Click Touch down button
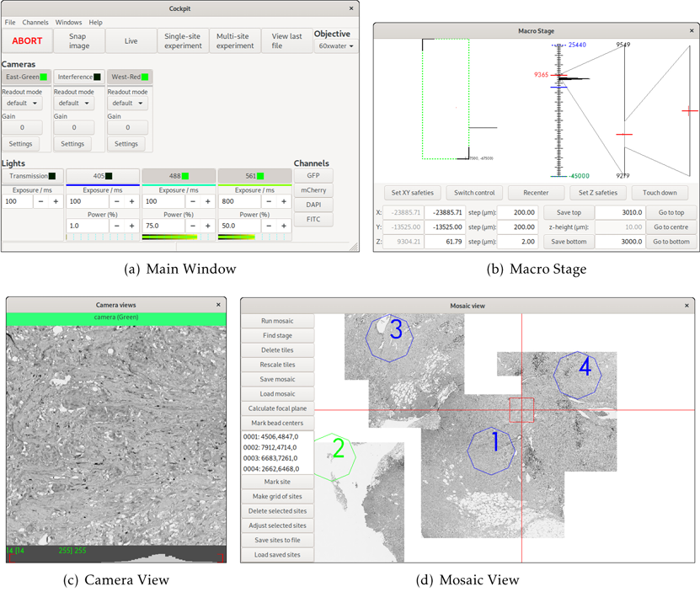 (660, 193)
